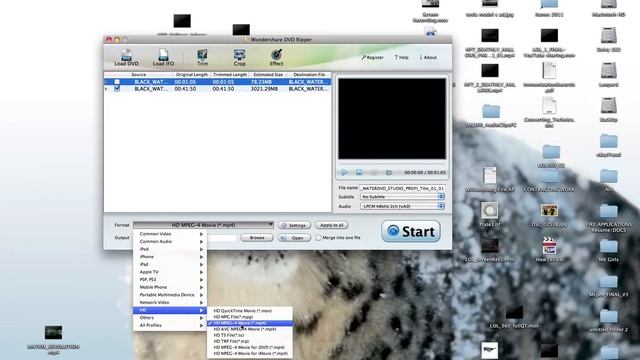Uncheck the 00:41:50 title row checkbox
The image size is (640, 360).
tap(117, 89)
